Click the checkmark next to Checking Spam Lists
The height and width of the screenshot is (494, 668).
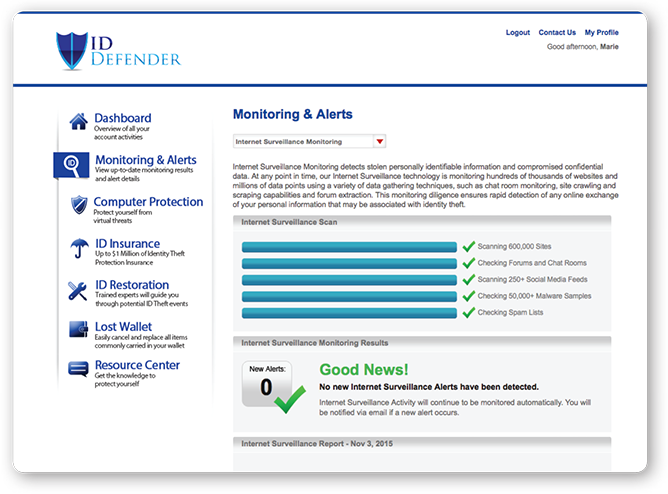pyautogui.click(x=468, y=313)
